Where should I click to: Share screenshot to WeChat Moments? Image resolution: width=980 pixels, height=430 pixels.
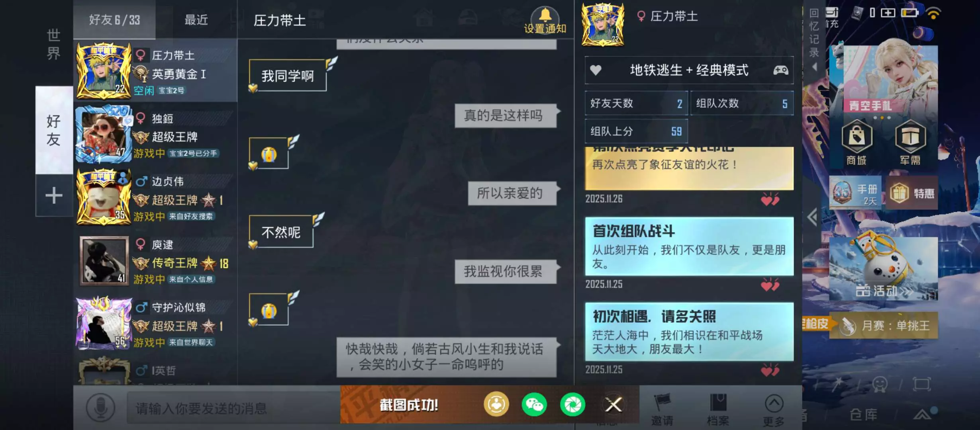tap(572, 405)
